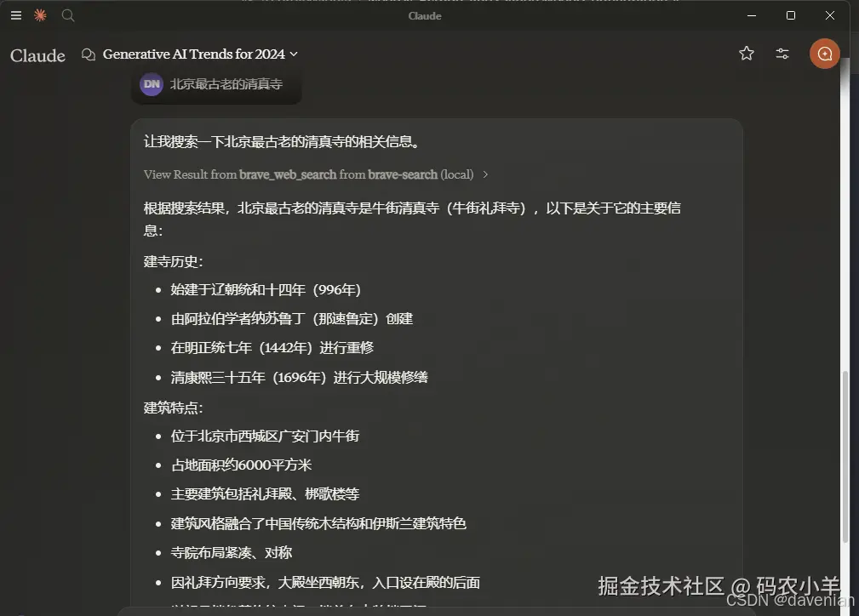
Task: Expand the brave-search result chevron arrow
Action: [x=485, y=174]
